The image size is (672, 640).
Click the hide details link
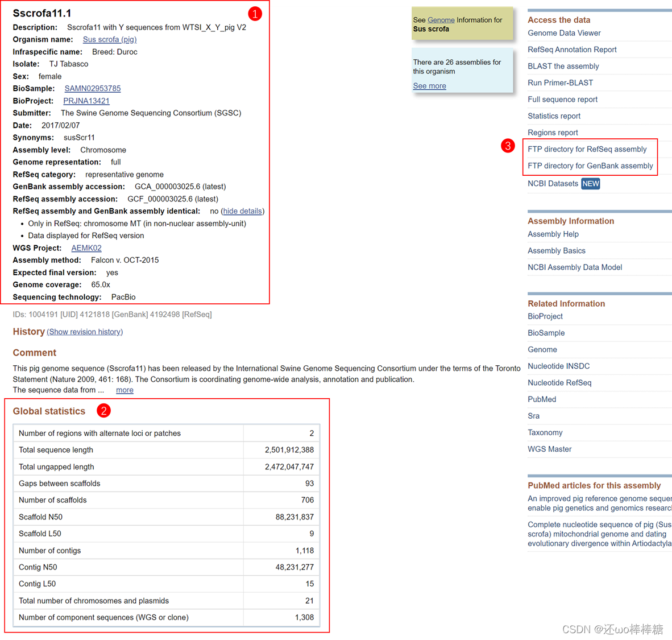pyautogui.click(x=243, y=211)
